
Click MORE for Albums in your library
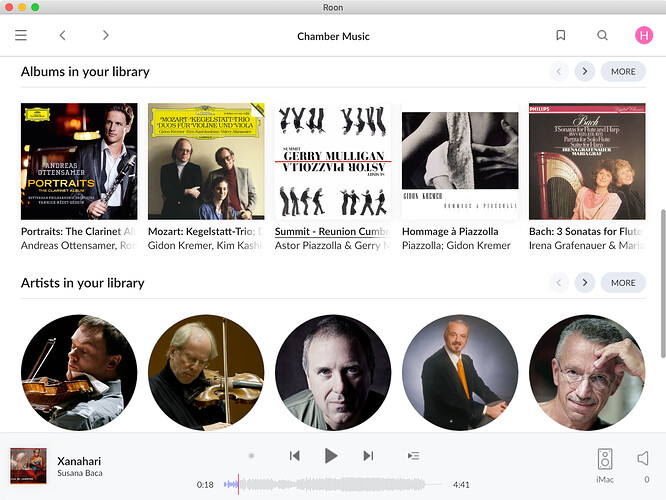click(623, 71)
